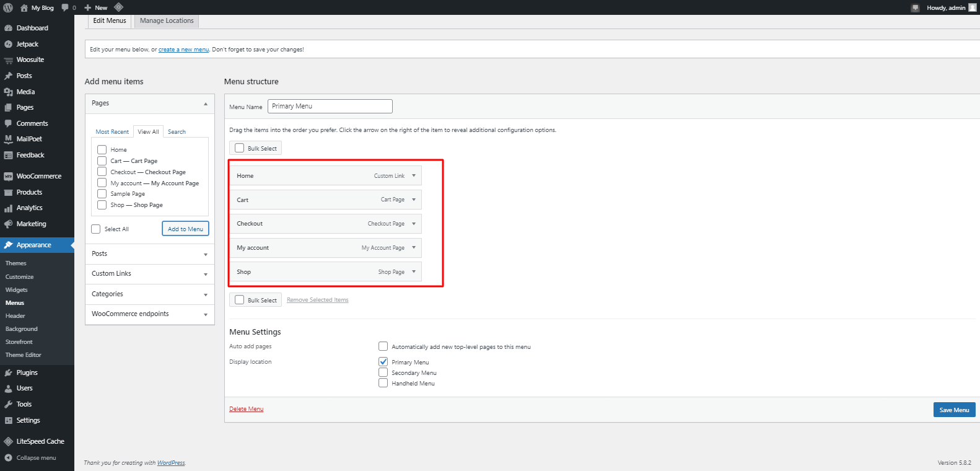Check the Cart — Cart Page checkbox
The height and width of the screenshot is (471, 980).
[102, 161]
